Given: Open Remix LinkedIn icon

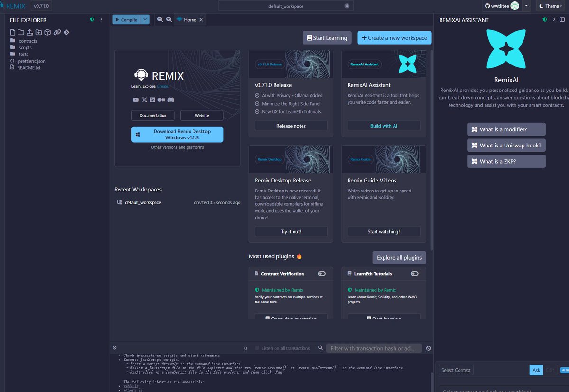Looking at the screenshot, I should [152, 100].
